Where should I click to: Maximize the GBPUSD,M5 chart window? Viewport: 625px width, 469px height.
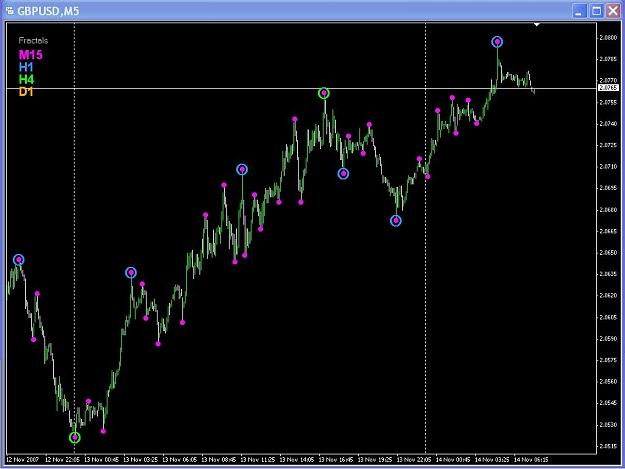pos(596,11)
